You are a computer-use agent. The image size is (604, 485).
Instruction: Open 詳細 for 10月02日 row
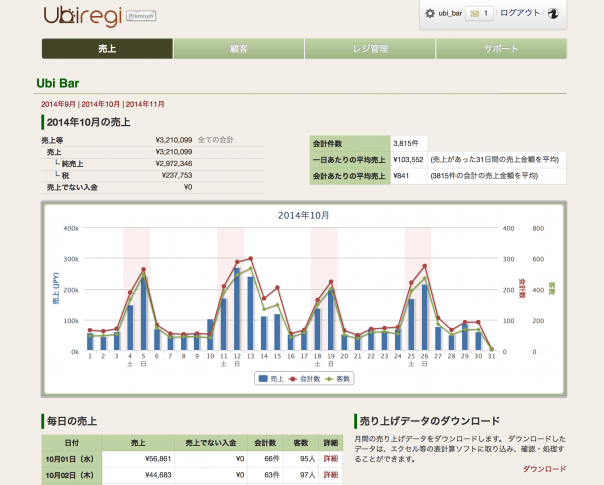click(330, 475)
